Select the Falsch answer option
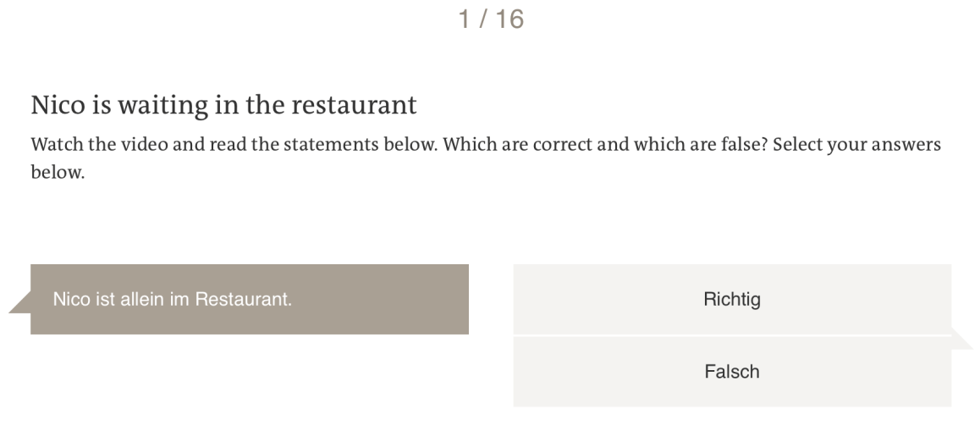 coord(731,372)
